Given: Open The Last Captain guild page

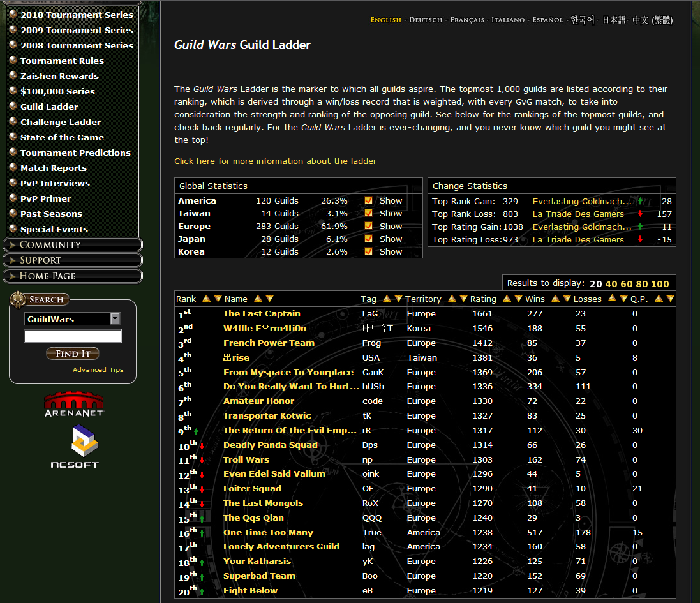Looking at the screenshot, I should click(262, 314).
